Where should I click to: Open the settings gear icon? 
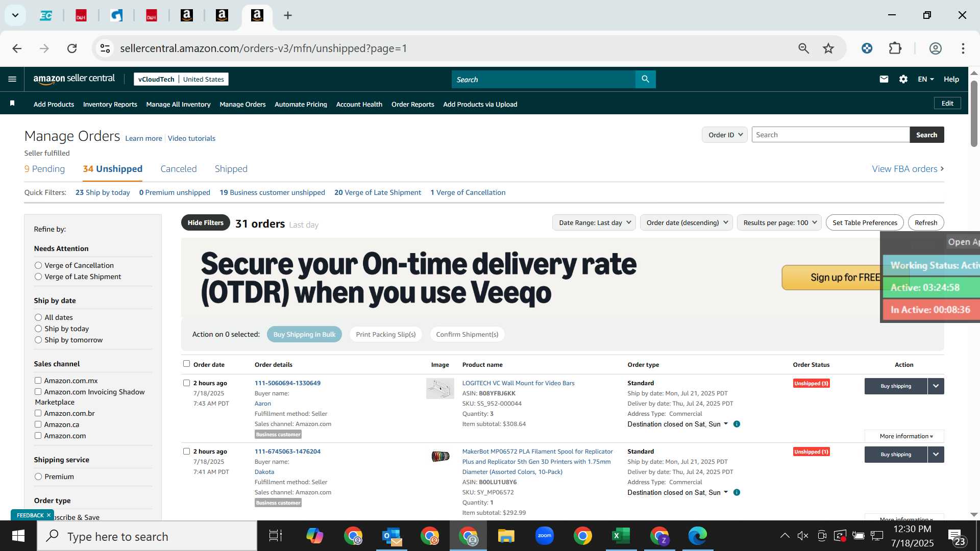coord(903,79)
